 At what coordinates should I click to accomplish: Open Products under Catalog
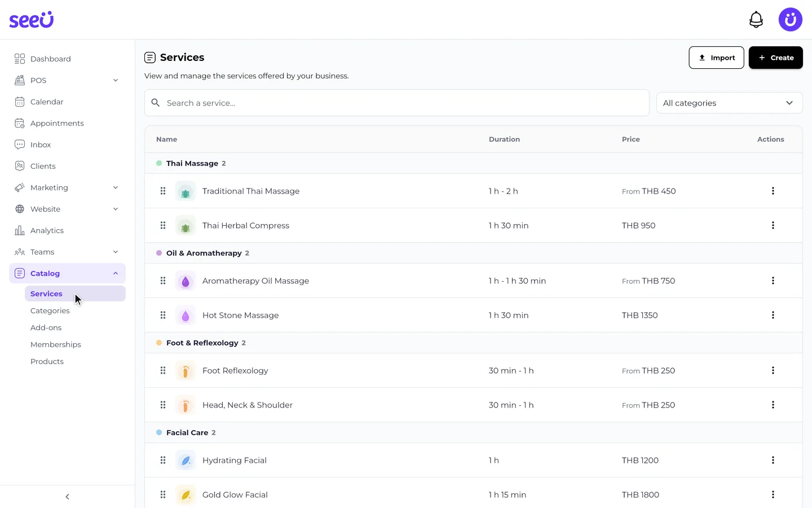[47, 361]
